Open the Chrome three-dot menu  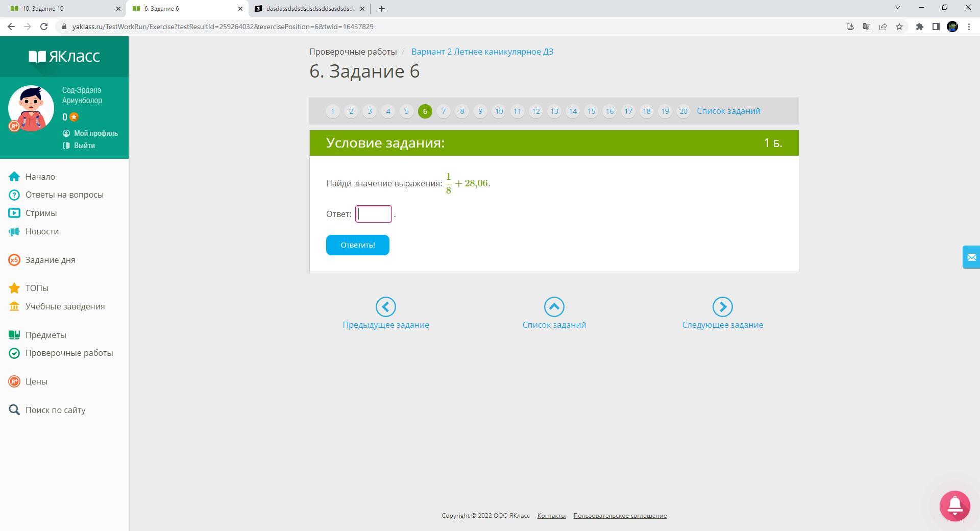pyautogui.click(x=969, y=27)
